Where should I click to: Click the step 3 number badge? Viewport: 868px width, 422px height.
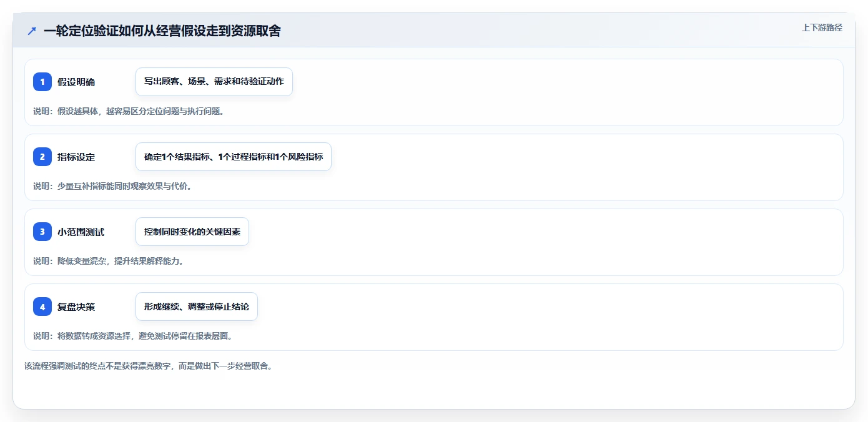tap(42, 232)
